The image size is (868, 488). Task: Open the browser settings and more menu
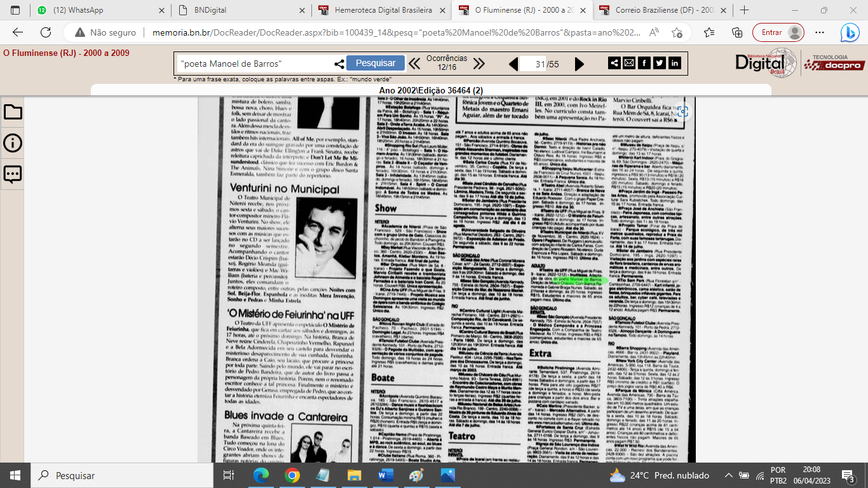(x=820, y=32)
